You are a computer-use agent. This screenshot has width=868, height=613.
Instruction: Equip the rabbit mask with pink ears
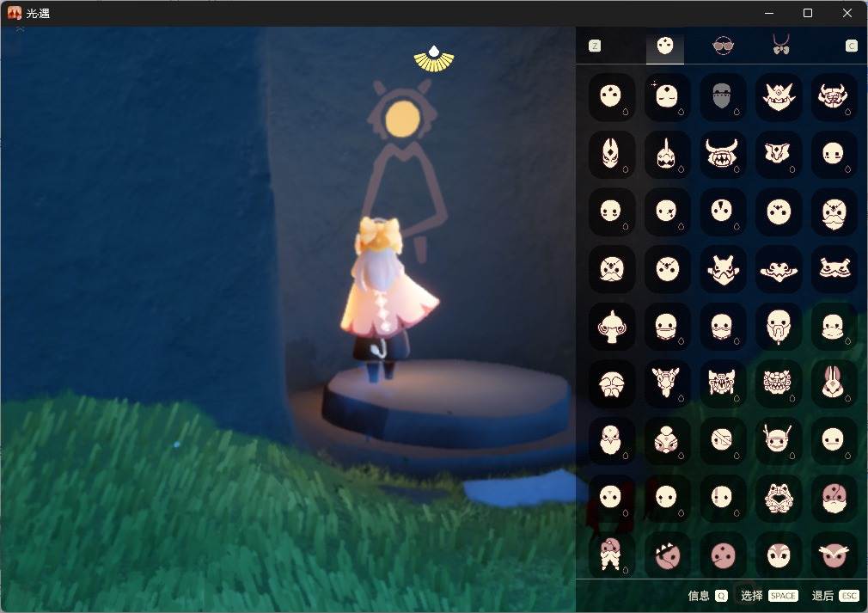pyautogui.click(x=834, y=383)
